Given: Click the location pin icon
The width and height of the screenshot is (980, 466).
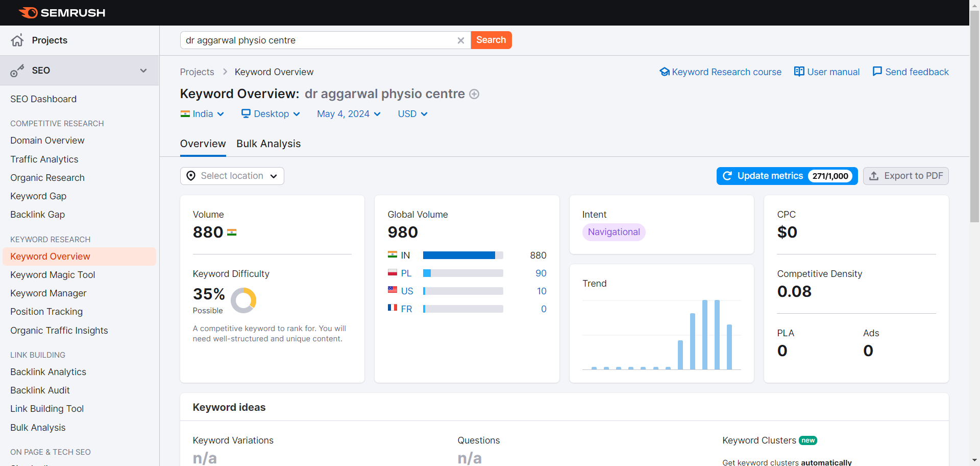Looking at the screenshot, I should point(191,176).
